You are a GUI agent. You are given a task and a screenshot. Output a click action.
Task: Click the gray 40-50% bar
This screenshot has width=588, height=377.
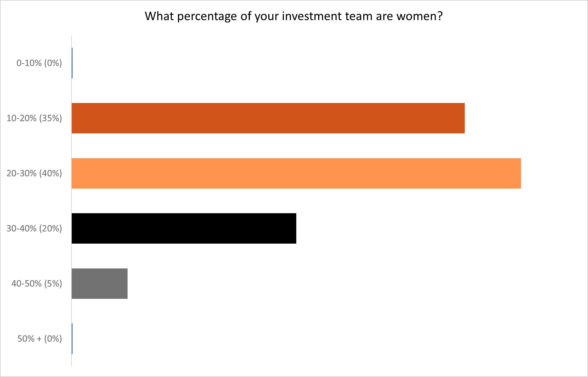[x=100, y=284]
